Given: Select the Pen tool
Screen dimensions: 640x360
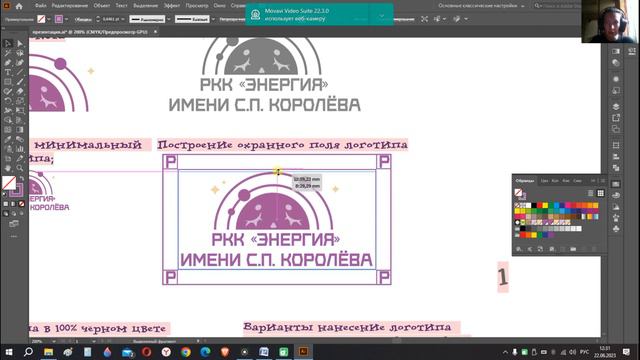Looking at the screenshot, I should coord(8,62).
